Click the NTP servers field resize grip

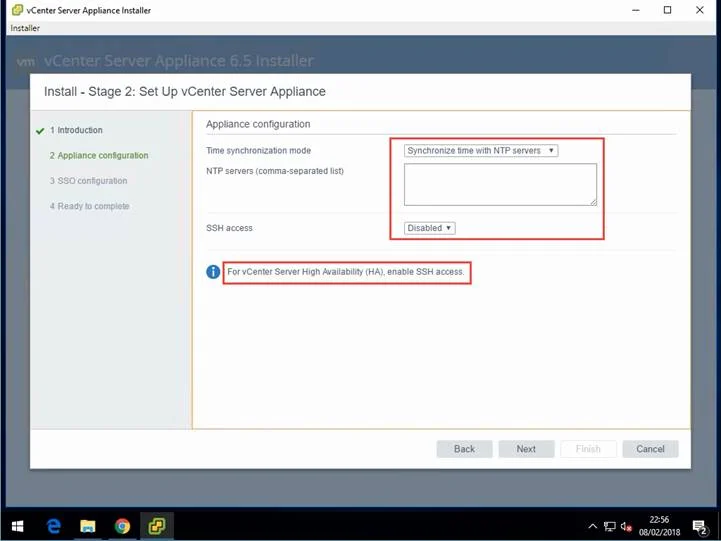594,202
